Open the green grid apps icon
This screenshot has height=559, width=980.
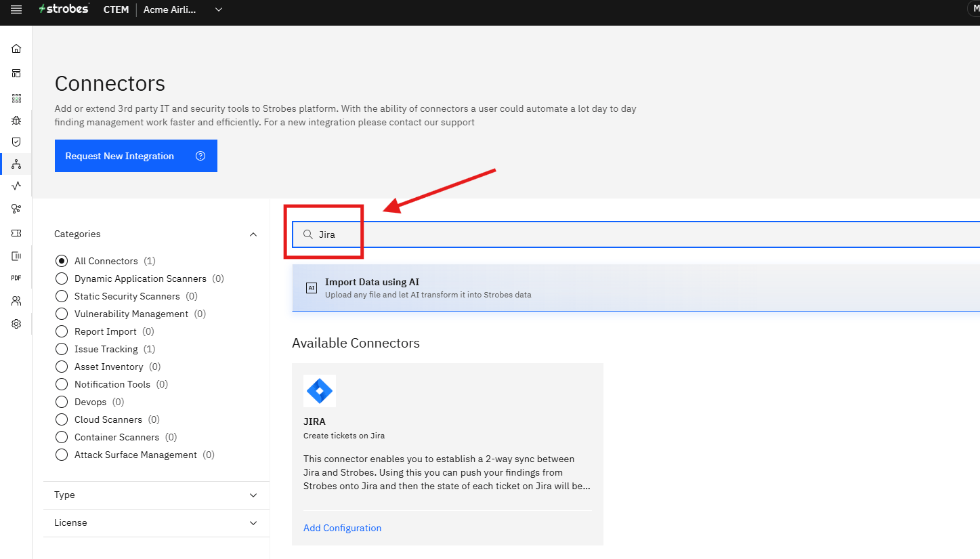tap(16, 98)
